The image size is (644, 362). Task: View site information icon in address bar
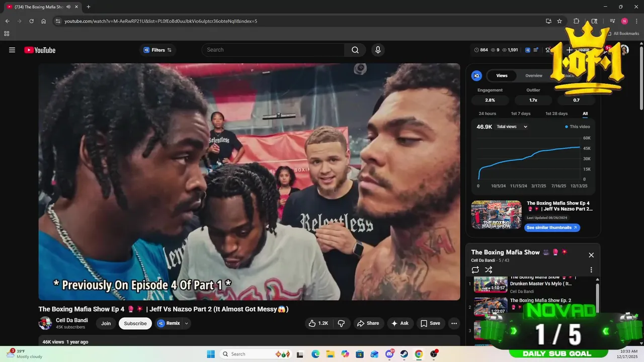coord(58,21)
